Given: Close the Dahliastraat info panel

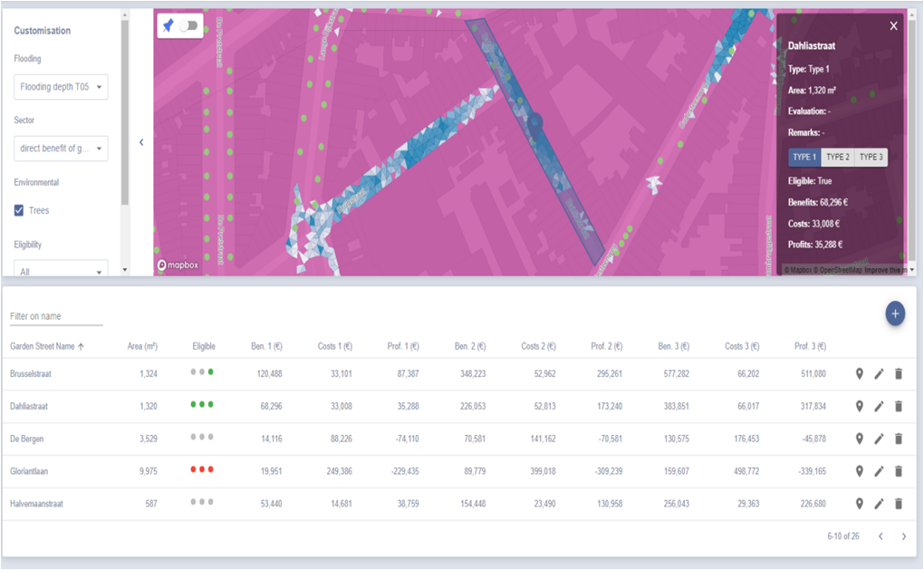Looking at the screenshot, I should (x=893, y=26).
